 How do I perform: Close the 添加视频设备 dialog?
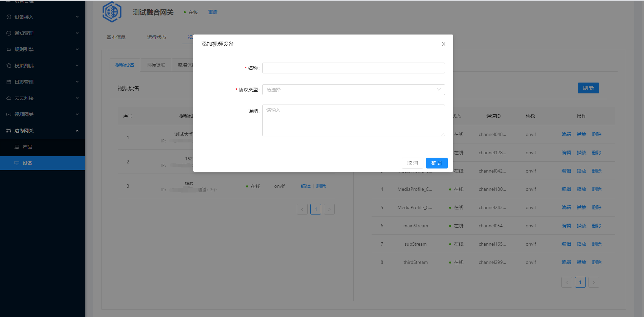click(443, 44)
